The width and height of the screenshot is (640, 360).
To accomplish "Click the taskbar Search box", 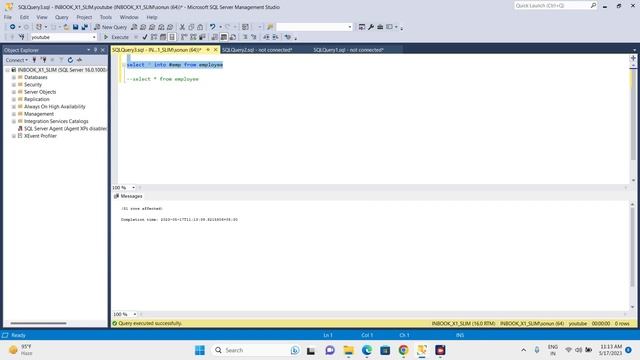I will point(255,350).
